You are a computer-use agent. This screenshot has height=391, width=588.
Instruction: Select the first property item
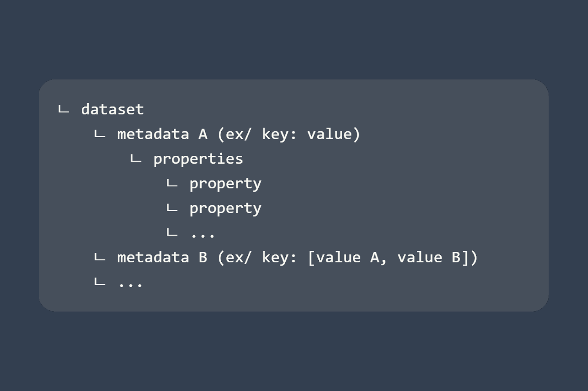(225, 184)
